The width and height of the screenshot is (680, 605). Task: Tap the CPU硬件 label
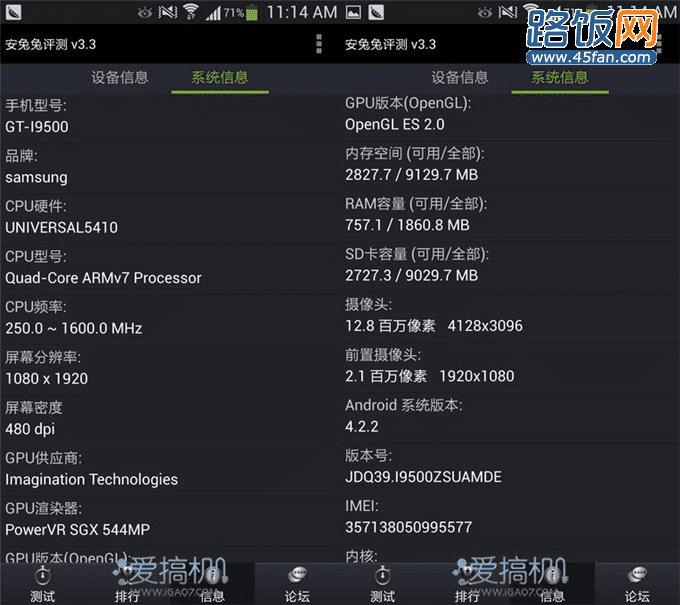point(36,206)
